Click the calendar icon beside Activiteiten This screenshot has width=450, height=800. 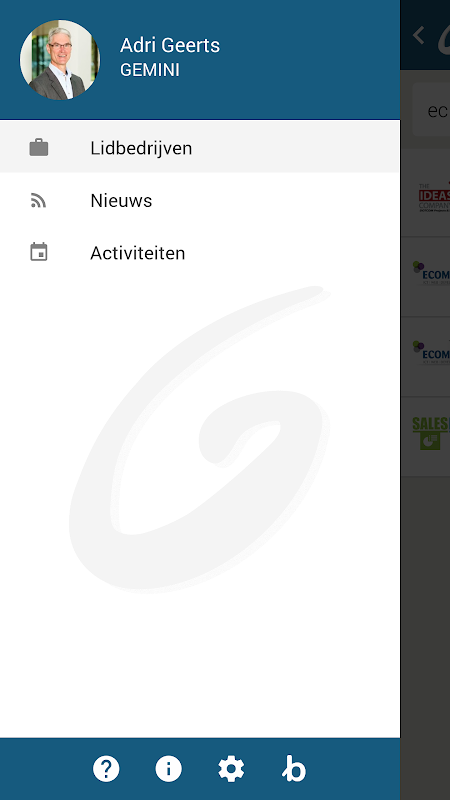(x=39, y=252)
